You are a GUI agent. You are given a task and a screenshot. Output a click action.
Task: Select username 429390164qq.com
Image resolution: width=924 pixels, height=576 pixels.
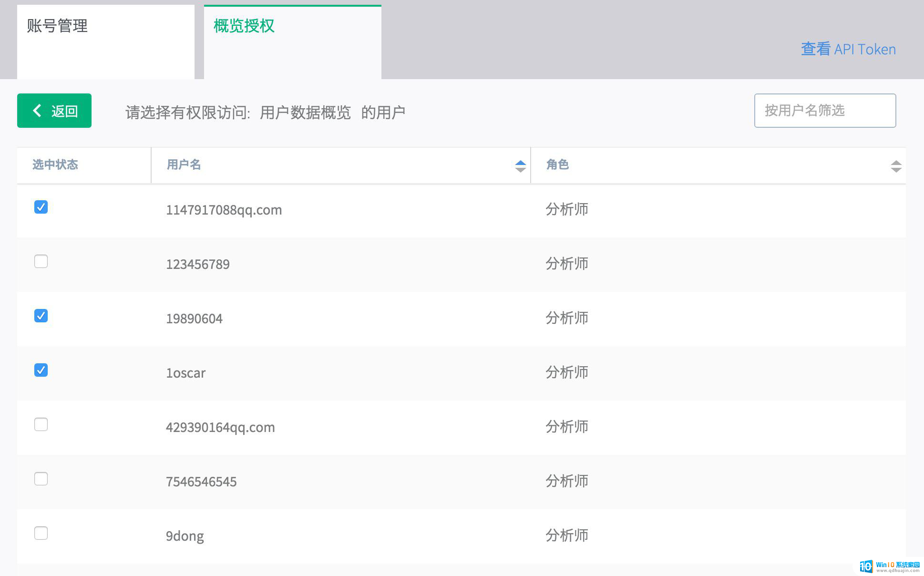coord(220,427)
